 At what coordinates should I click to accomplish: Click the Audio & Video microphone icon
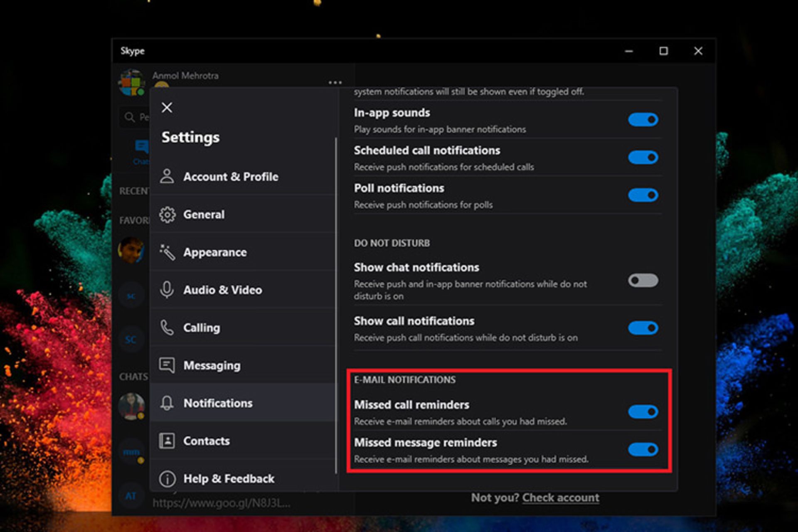(x=167, y=290)
